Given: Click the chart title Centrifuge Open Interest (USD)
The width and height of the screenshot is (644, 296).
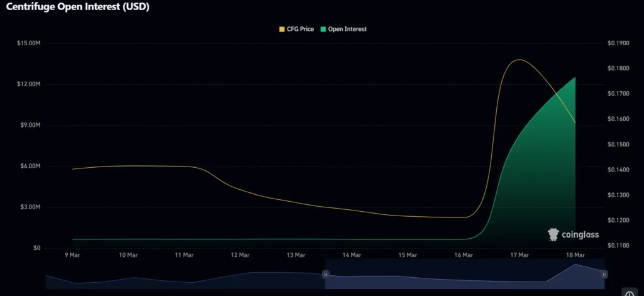Looking at the screenshot, I should coord(77,6).
